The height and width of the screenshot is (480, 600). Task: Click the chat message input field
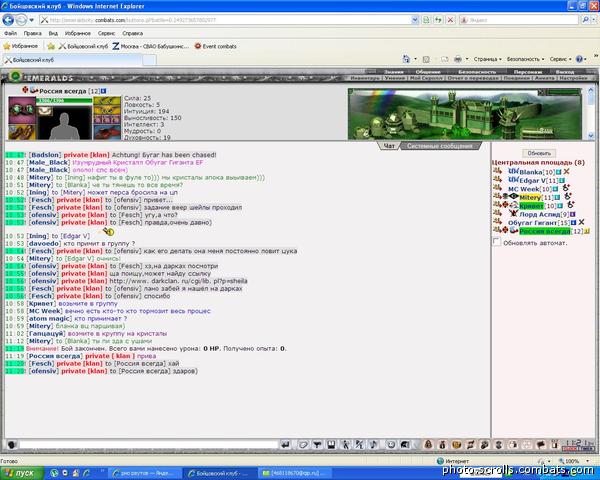click(148, 444)
